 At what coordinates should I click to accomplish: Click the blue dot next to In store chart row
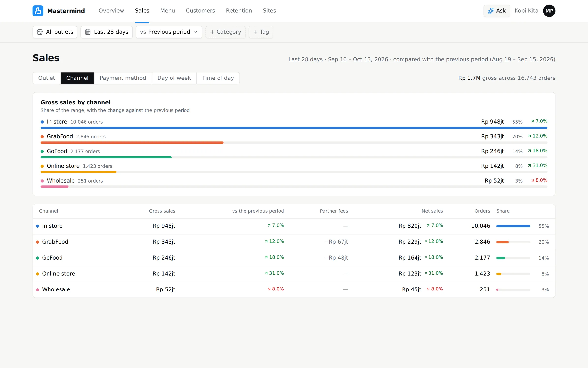click(x=42, y=122)
